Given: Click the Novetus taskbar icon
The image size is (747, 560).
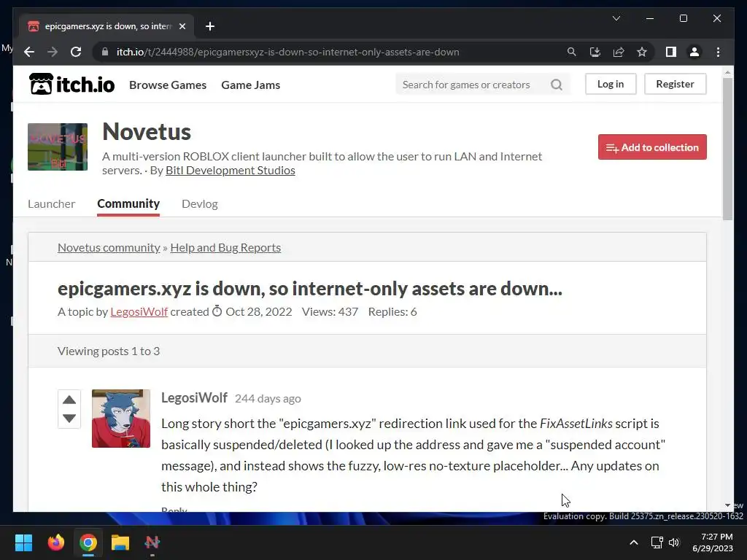Looking at the screenshot, I should click(x=152, y=542).
